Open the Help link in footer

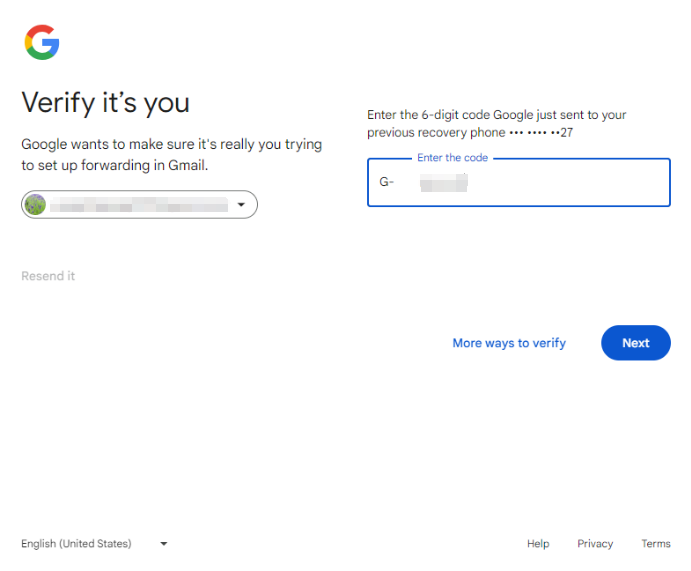pos(538,544)
